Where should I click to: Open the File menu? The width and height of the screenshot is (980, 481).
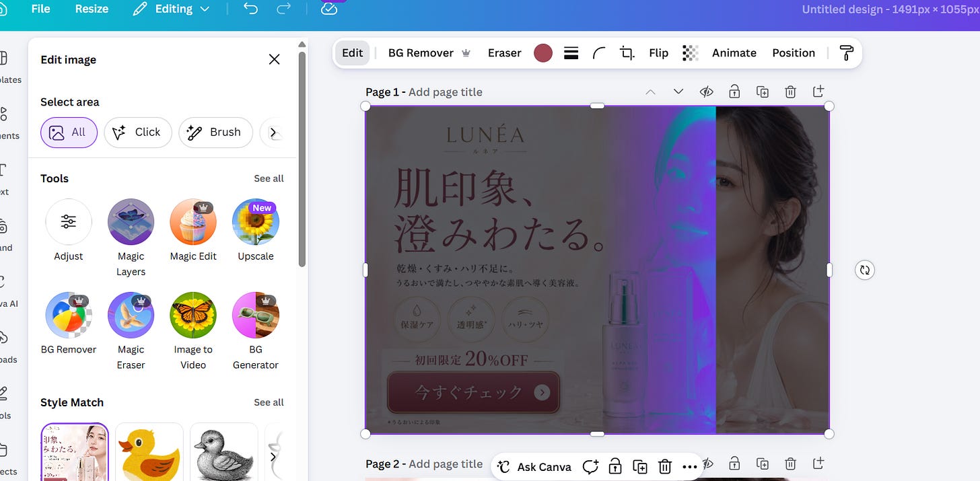[40, 9]
